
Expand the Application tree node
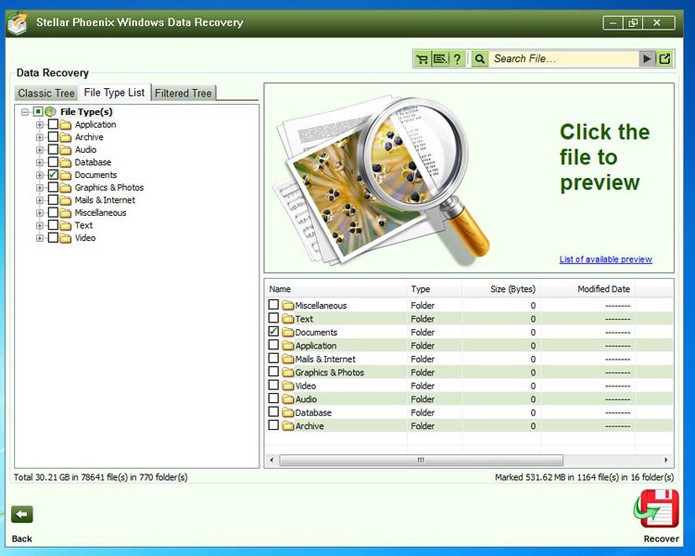coord(39,125)
